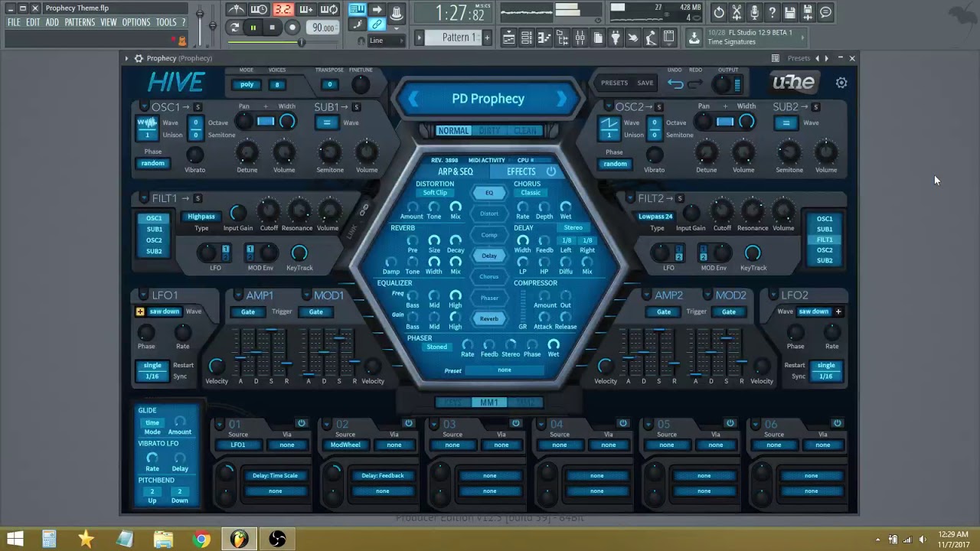
Task: Click the floppy disk save project icon
Action: pyautogui.click(x=789, y=12)
